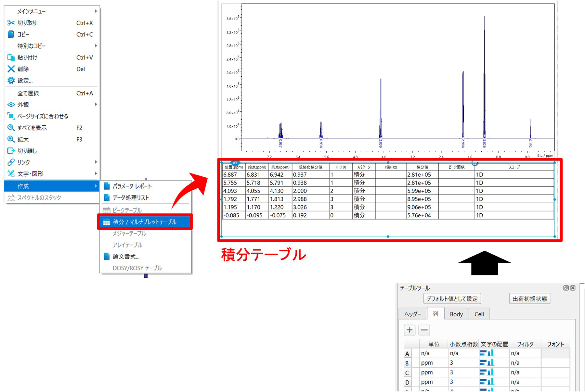585x392 pixels.
Task: Expand the メインメニュー submenu
Action: (52, 11)
